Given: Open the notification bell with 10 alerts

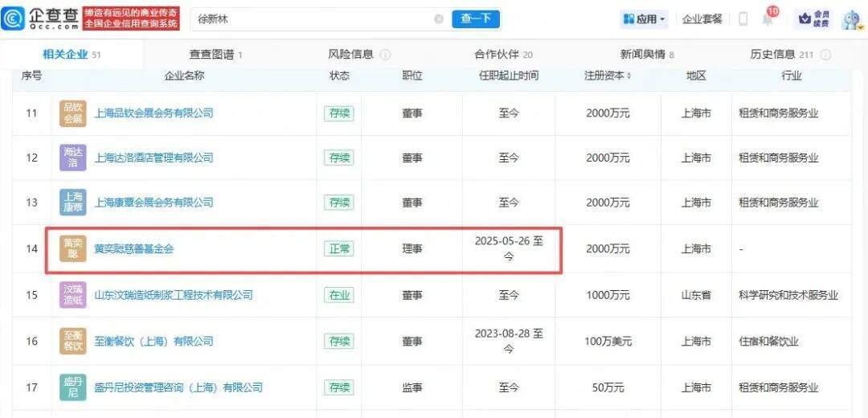Looking at the screenshot, I should (x=768, y=19).
